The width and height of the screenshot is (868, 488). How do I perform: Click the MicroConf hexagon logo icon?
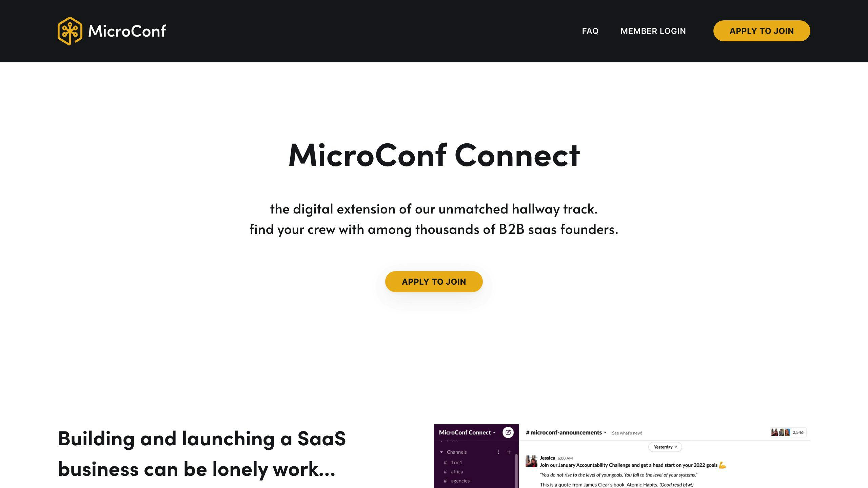[69, 30]
